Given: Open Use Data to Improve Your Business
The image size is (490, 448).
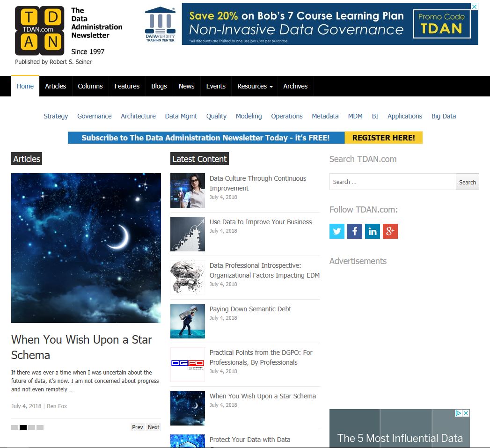Looking at the screenshot, I should tap(261, 222).
